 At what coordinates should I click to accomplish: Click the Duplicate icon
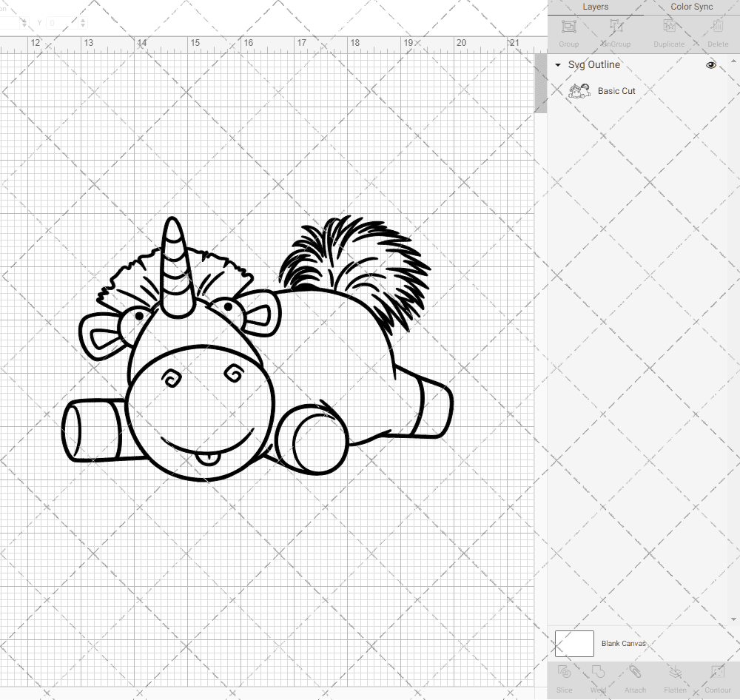(x=669, y=27)
